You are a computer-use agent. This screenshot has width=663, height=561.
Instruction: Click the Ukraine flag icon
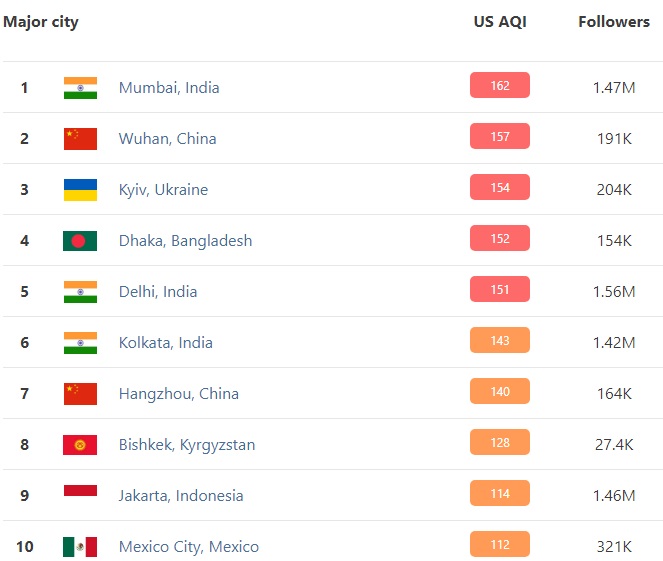coord(80,190)
